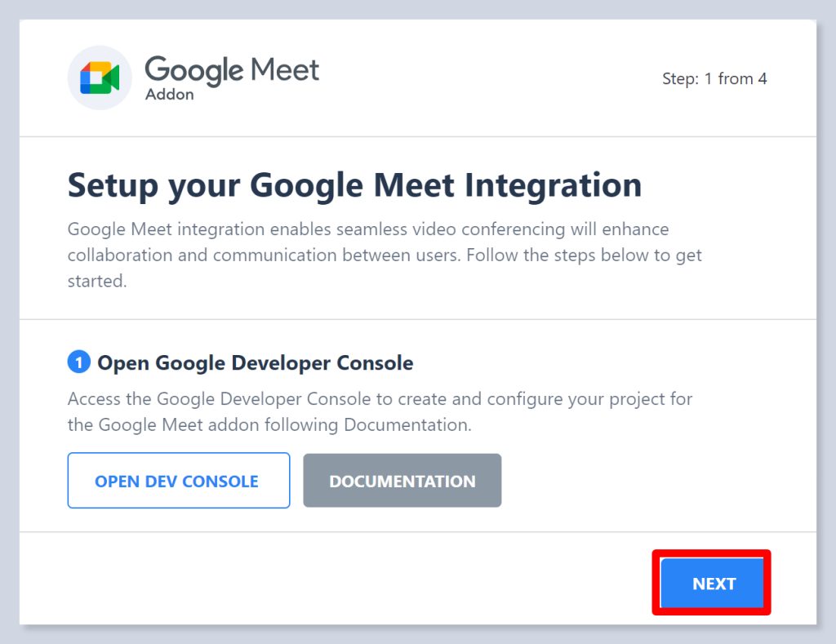Image resolution: width=836 pixels, height=644 pixels.
Task: Click the "Setup your Google Meet Integration" heading
Action: (354, 185)
